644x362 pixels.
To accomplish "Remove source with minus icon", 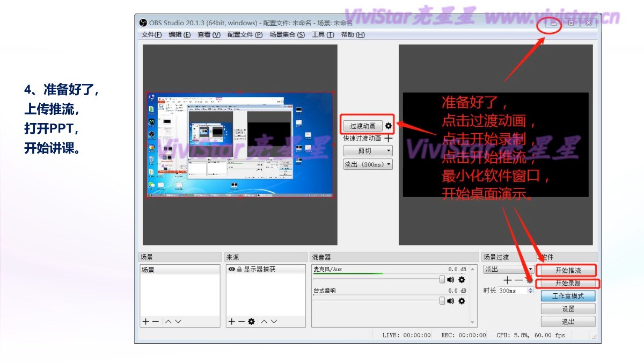I will point(241,321).
